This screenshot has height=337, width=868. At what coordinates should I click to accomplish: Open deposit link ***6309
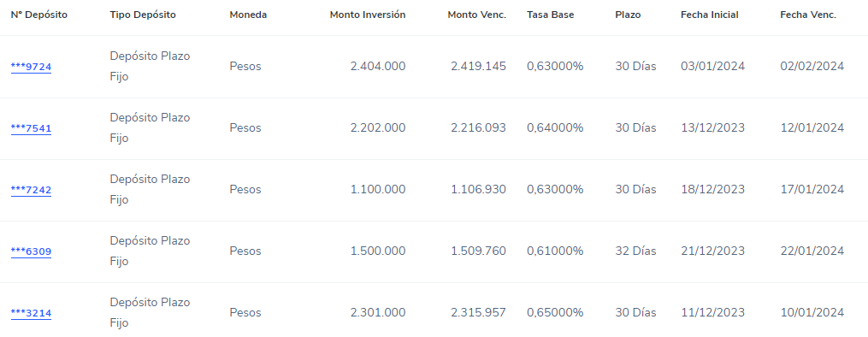pyautogui.click(x=31, y=251)
